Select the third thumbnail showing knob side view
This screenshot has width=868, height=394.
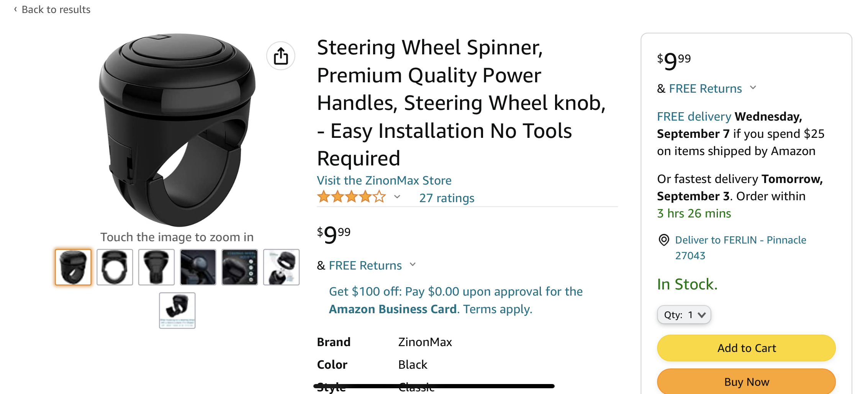click(x=156, y=267)
